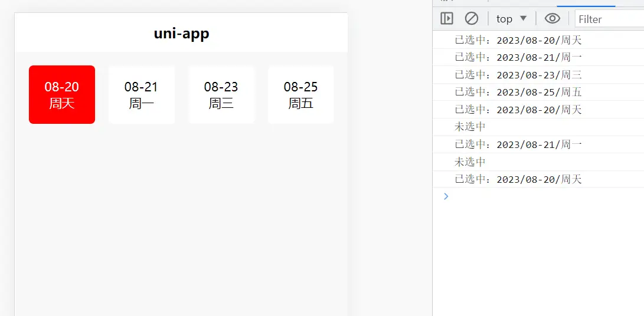Toggle the console sidebar panel icon
Screen dimensions: 644x316
[x=446, y=19]
